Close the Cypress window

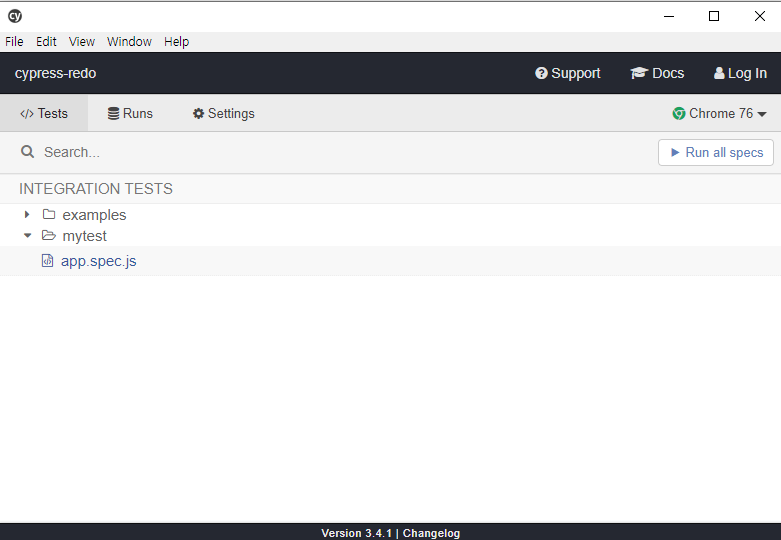[760, 16]
